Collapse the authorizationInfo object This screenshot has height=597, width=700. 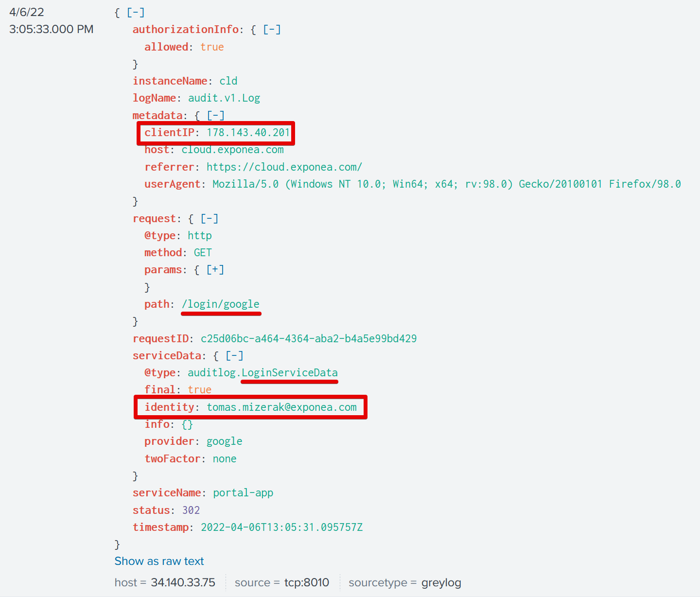click(272, 30)
